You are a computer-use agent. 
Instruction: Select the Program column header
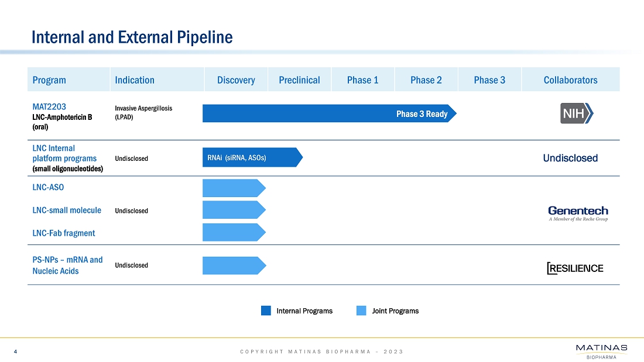[49, 80]
